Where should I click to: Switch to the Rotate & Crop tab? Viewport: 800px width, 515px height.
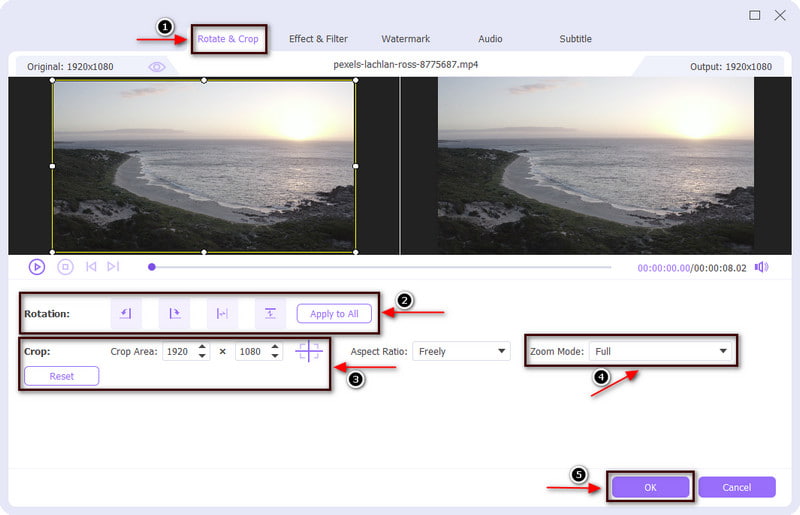[x=228, y=39]
